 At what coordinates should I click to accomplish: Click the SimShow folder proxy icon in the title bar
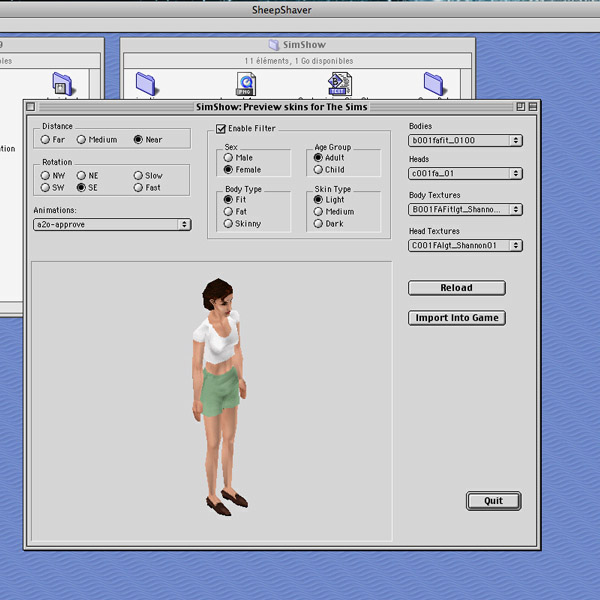273,45
